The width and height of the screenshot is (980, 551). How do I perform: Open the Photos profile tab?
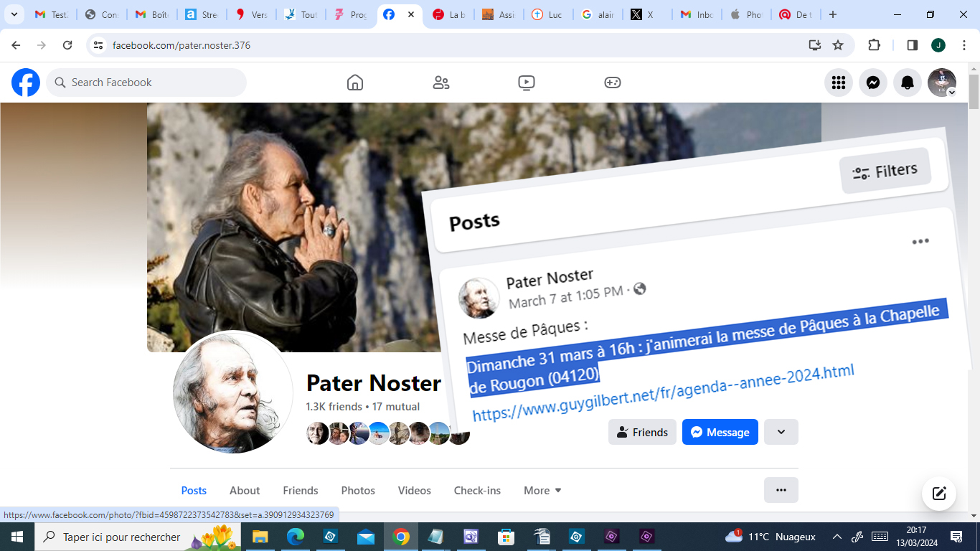(358, 491)
